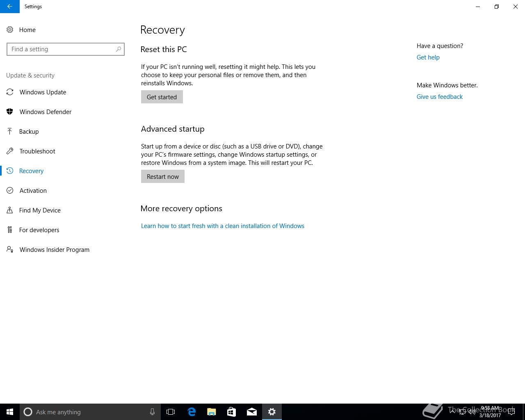The image size is (525, 420).
Task: Click the For developers tools icon
Action: click(x=10, y=230)
